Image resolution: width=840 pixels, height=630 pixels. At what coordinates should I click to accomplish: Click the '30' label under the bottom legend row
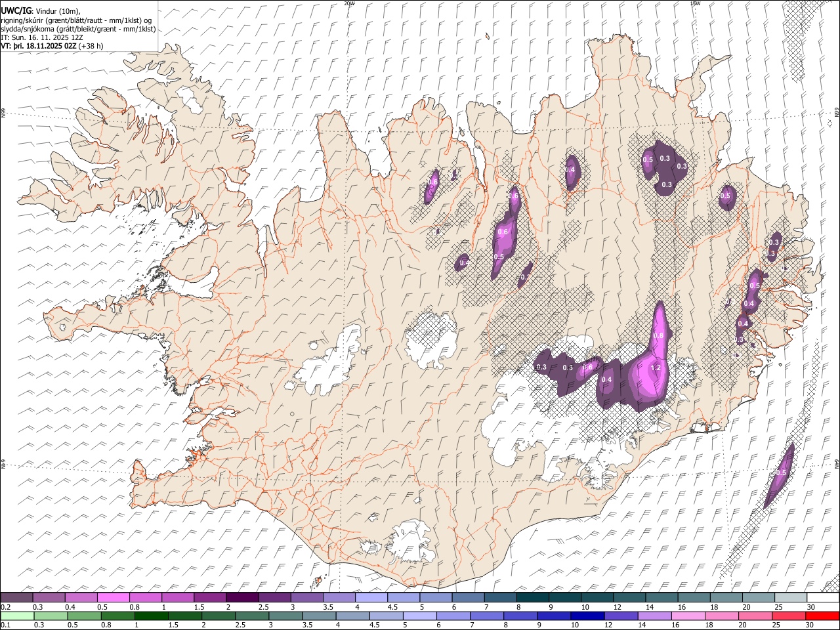click(x=810, y=625)
